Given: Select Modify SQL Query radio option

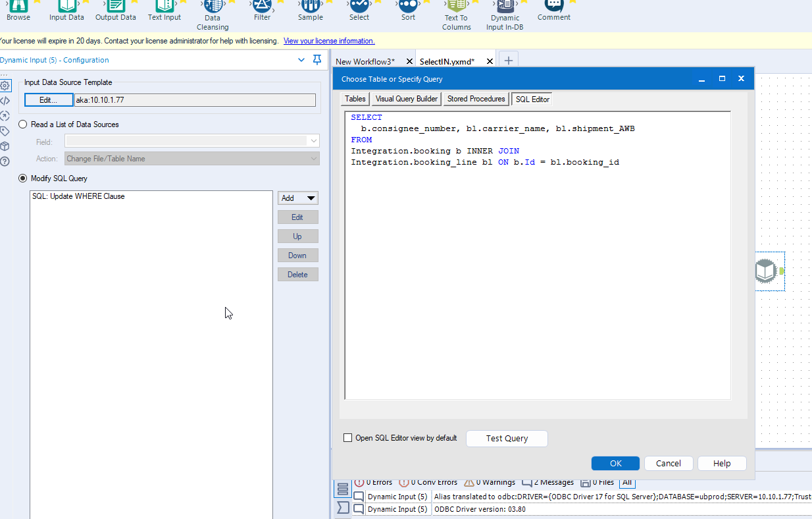Looking at the screenshot, I should (24, 178).
